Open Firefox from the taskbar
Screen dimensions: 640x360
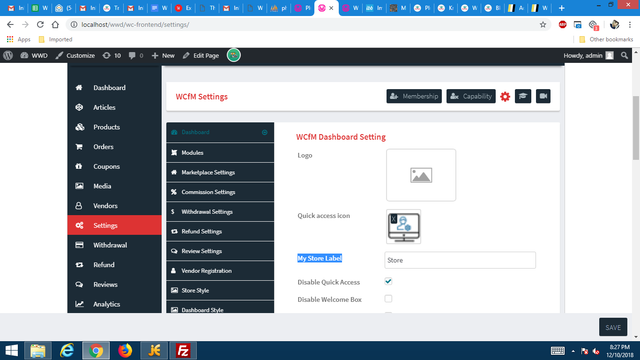tap(125, 351)
